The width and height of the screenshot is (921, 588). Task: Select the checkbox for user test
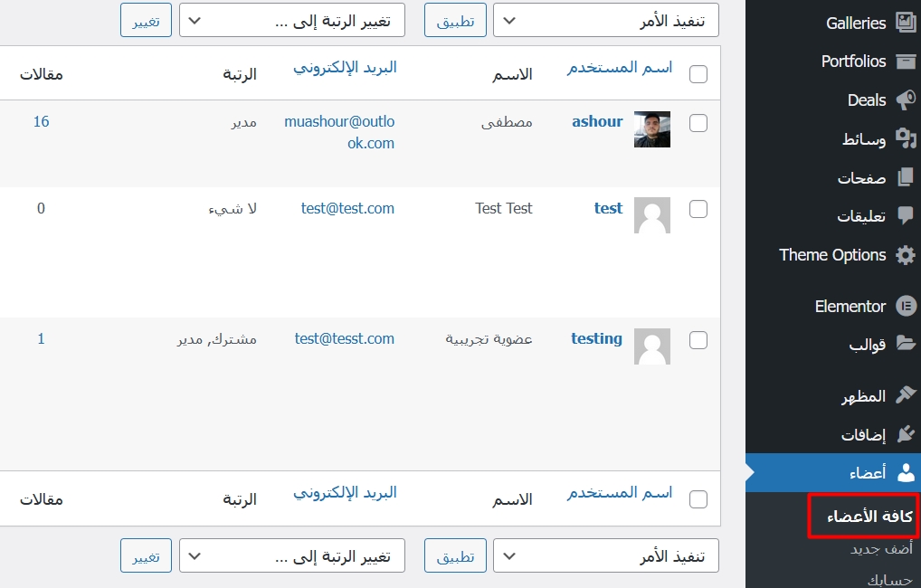tap(698, 209)
